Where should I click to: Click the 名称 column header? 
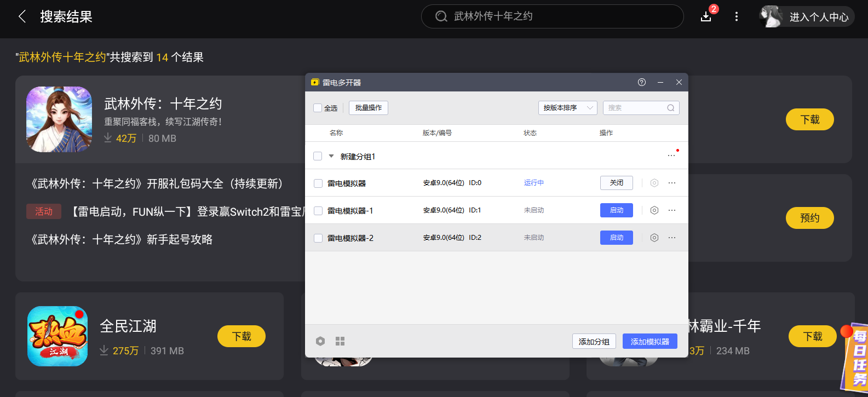[x=336, y=133]
